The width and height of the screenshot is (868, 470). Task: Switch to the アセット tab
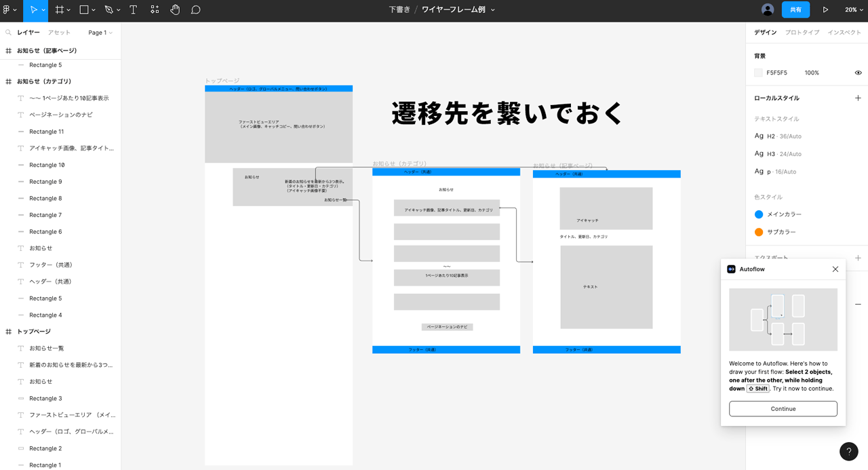tap(59, 33)
